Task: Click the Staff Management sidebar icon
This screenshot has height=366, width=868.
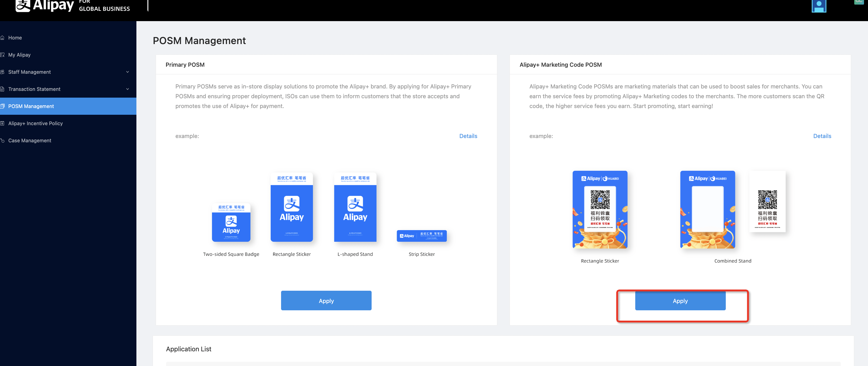Action: pyautogui.click(x=2, y=72)
